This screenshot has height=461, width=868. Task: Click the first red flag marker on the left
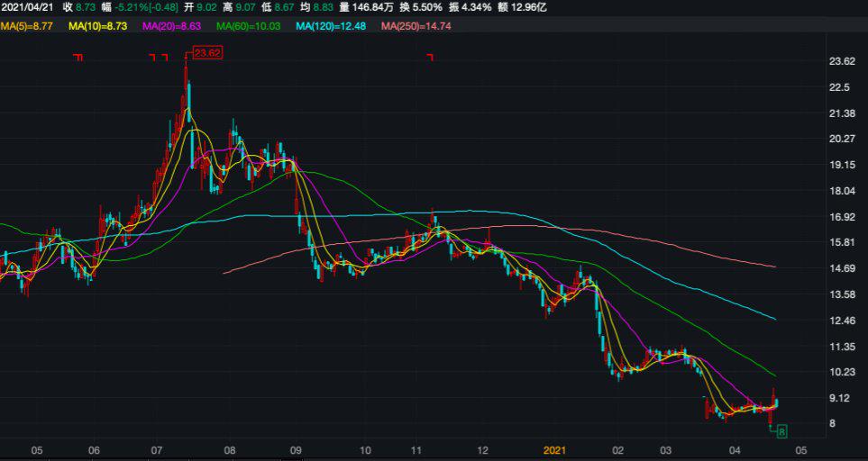pos(78,58)
